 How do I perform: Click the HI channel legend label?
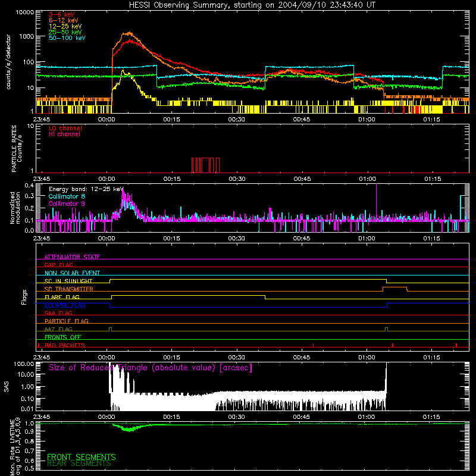pyautogui.click(x=64, y=134)
